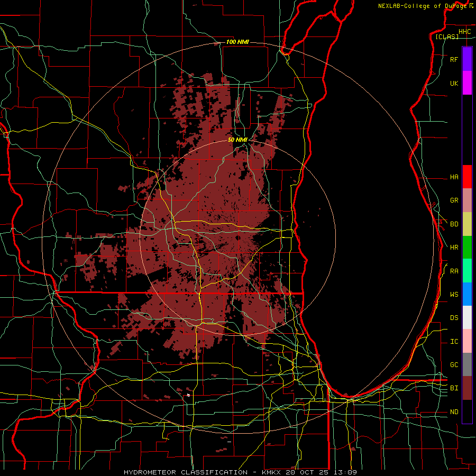Image resolution: width=476 pixels, height=476 pixels.
Task: Click the 'GR' legend label
Action: [454, 200]
